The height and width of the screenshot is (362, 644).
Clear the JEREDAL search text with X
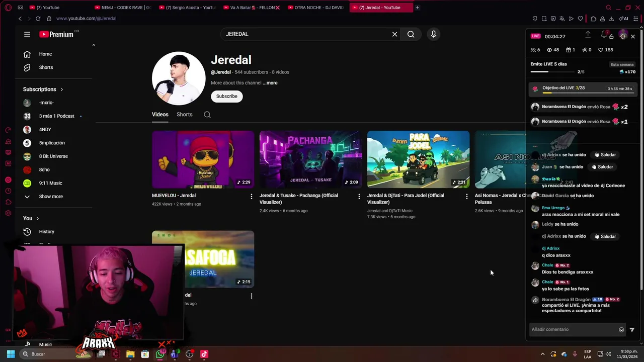pyautogui.click(x=395, y=34)
